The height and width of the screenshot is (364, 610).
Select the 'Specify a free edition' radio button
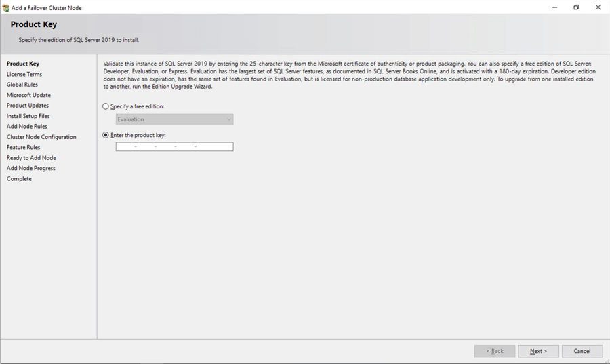pyautogui.click(x=105, y=106)
